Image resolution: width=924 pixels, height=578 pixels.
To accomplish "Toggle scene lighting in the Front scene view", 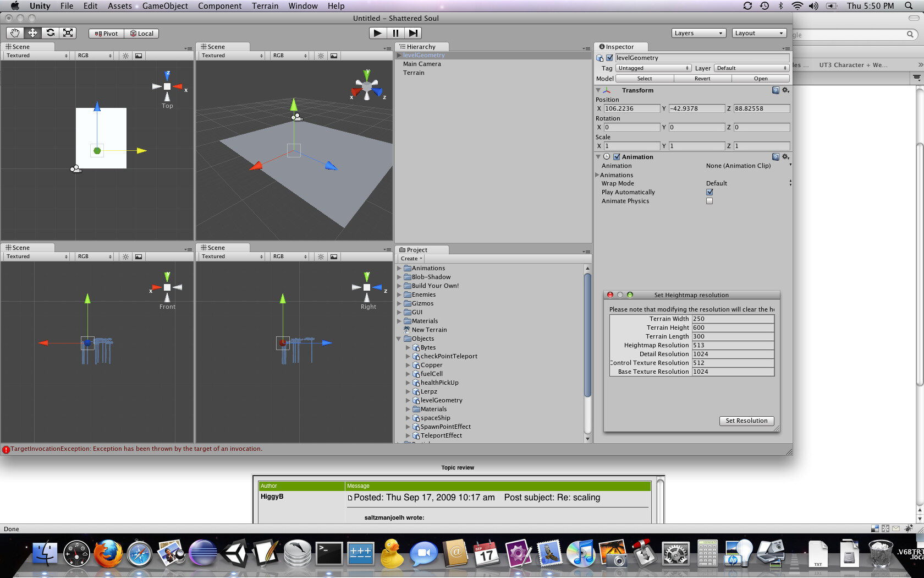I will pyautogui.click(x=125, y=257).
